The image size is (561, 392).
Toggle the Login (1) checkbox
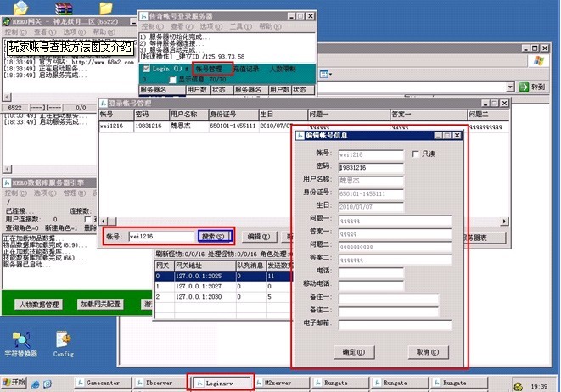[146, 68]
